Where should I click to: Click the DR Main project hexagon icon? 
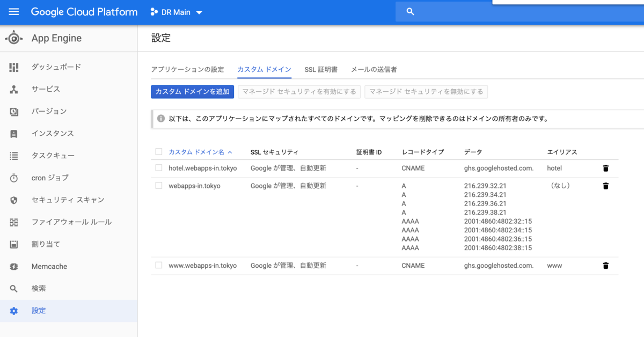[x=154, y=12]
